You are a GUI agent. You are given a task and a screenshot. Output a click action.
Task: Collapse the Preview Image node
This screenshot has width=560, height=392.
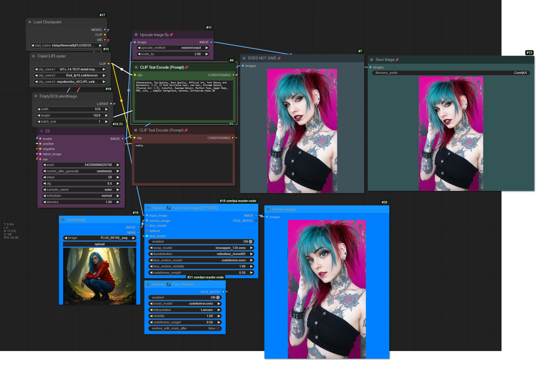(268, 209)
